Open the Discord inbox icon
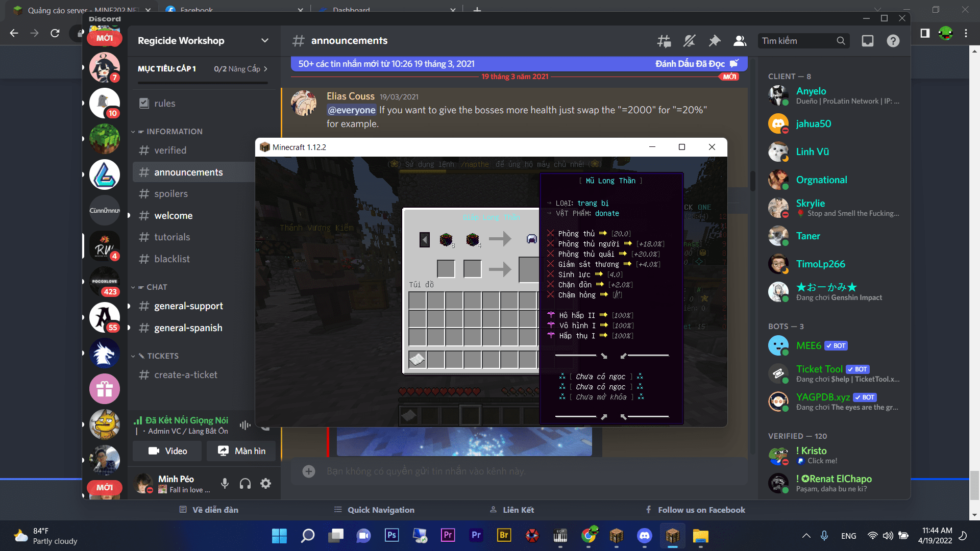The image size is (980, 551). click(868, 41)
